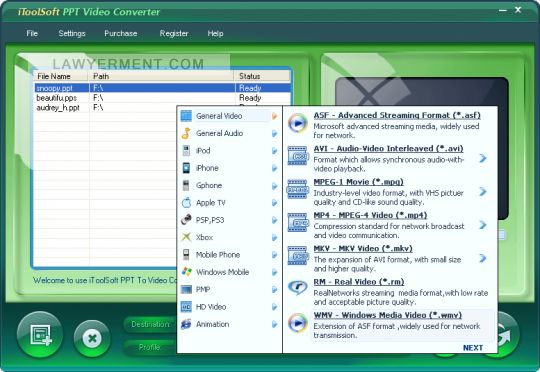
Task: Click the Profile button
Action: point(150,347)
